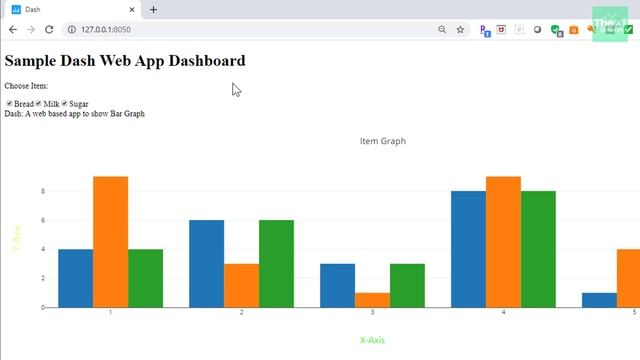Click the X-Axis label
Viewport: 640px width, 360px height.
[372, 340]
